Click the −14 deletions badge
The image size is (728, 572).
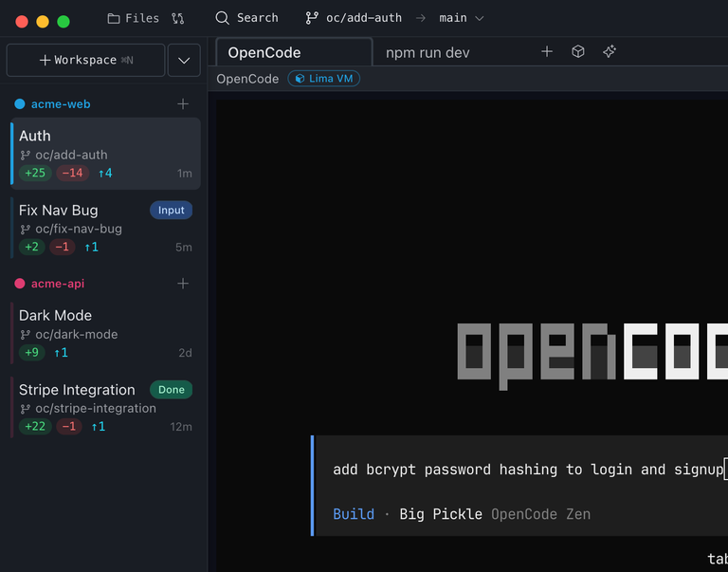point(72,173)
